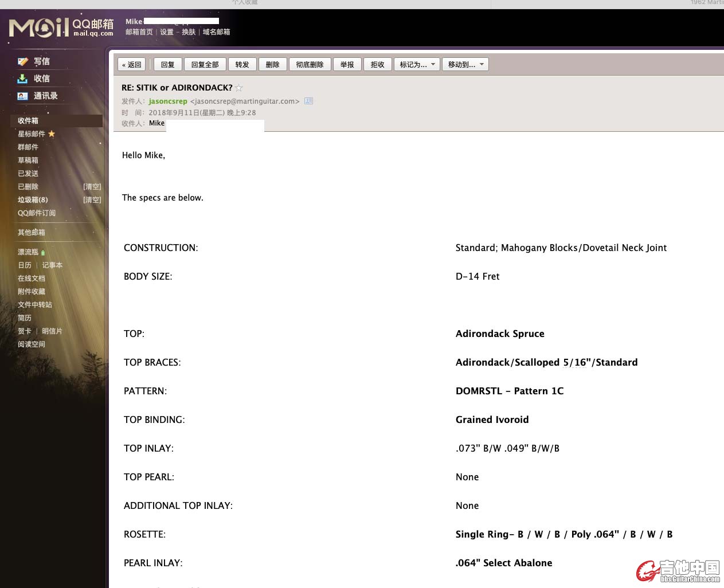Click the compose mail (写信) icon

23,62
